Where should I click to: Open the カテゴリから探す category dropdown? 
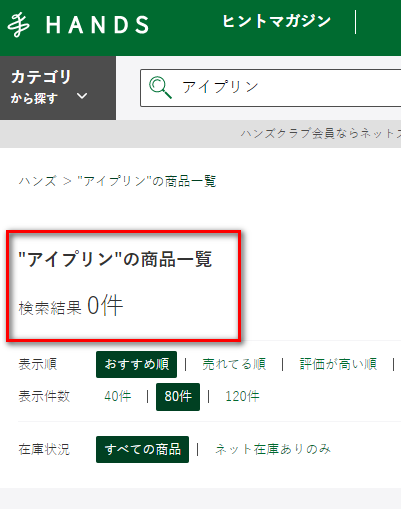pyautogui.click(x=58, y=88)
